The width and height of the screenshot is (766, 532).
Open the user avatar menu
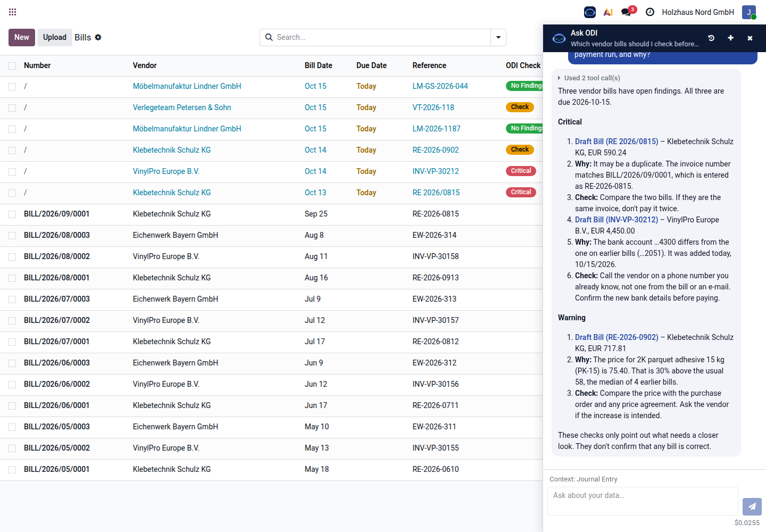pos(749,12)
